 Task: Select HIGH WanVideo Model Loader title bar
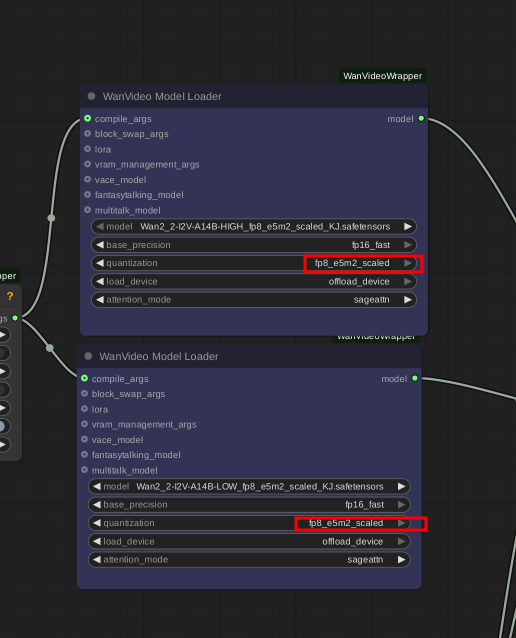(254, 96)
